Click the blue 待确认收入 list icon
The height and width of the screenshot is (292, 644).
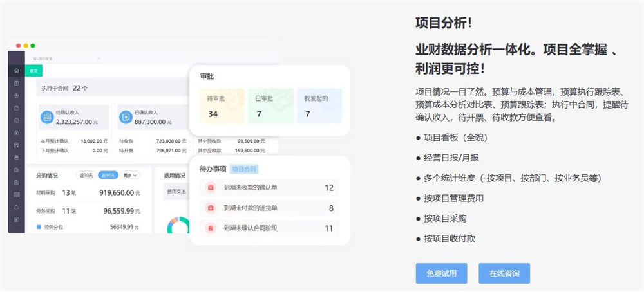[46, 118]
